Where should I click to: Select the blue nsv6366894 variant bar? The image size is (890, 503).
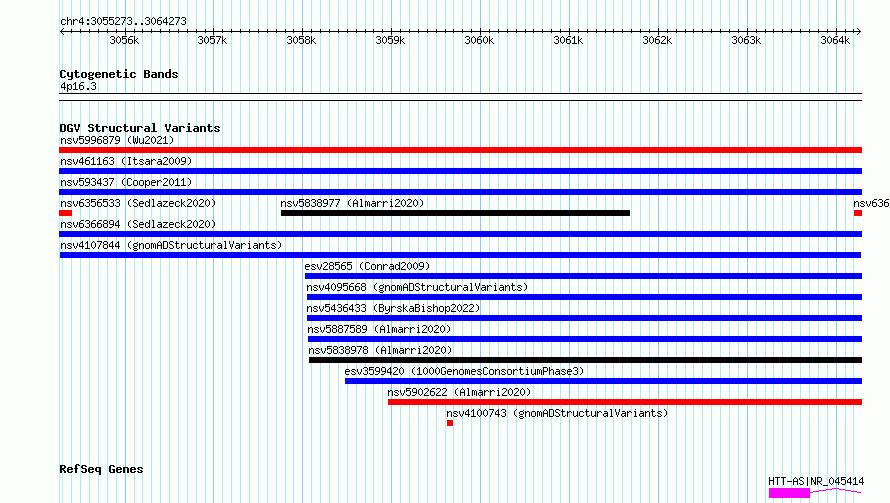pos(460,234)
